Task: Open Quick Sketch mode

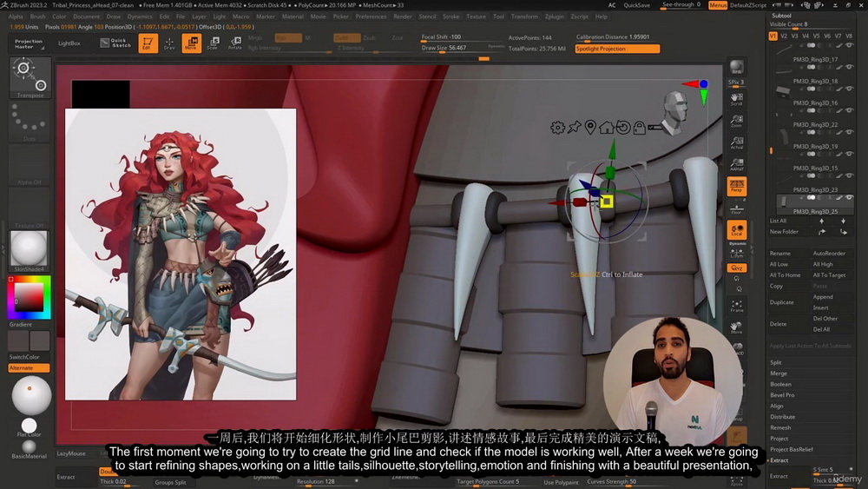Action: (115, 43)
